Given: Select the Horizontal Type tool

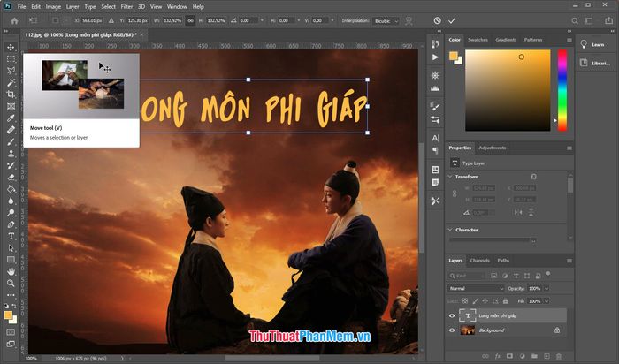Looking at the screenshot, I should pos(11,236).
